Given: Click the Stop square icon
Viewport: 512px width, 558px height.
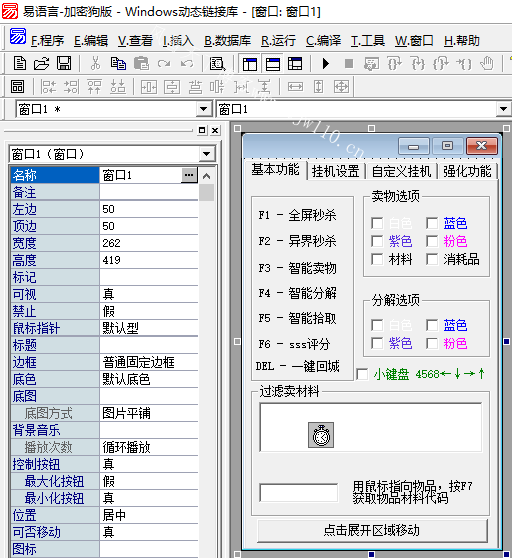Looking at the screenshot, I should click(349, 64).
